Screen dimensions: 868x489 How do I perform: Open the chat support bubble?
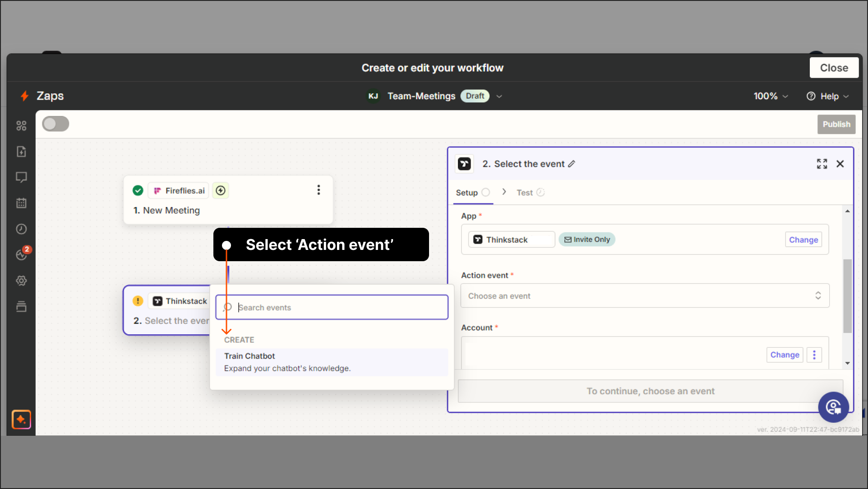point(833,407)
